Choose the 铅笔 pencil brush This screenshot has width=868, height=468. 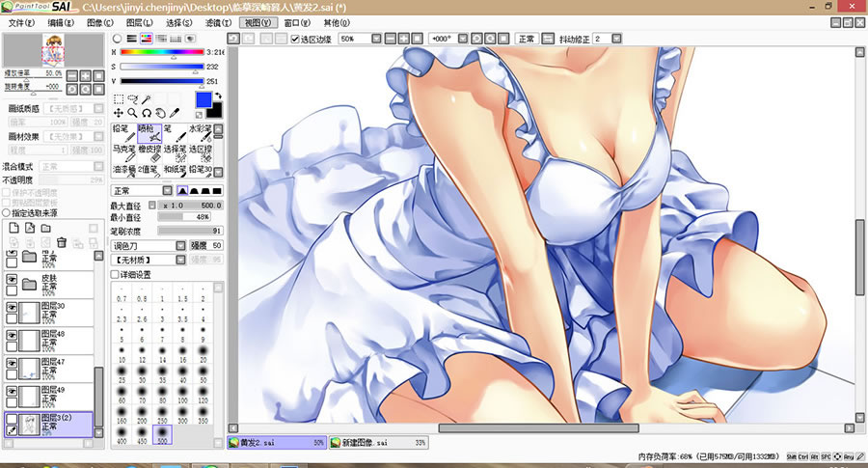click(x=124, y=133)
